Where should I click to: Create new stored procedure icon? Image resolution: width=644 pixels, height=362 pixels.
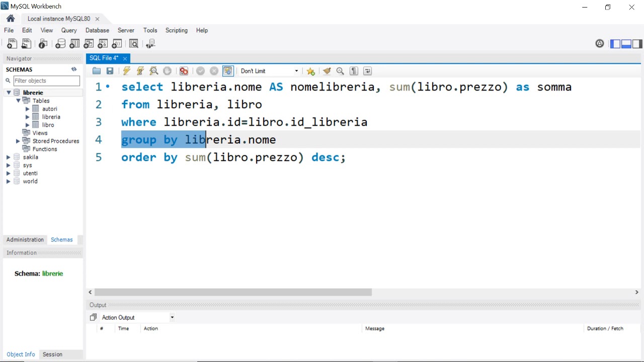103,44
